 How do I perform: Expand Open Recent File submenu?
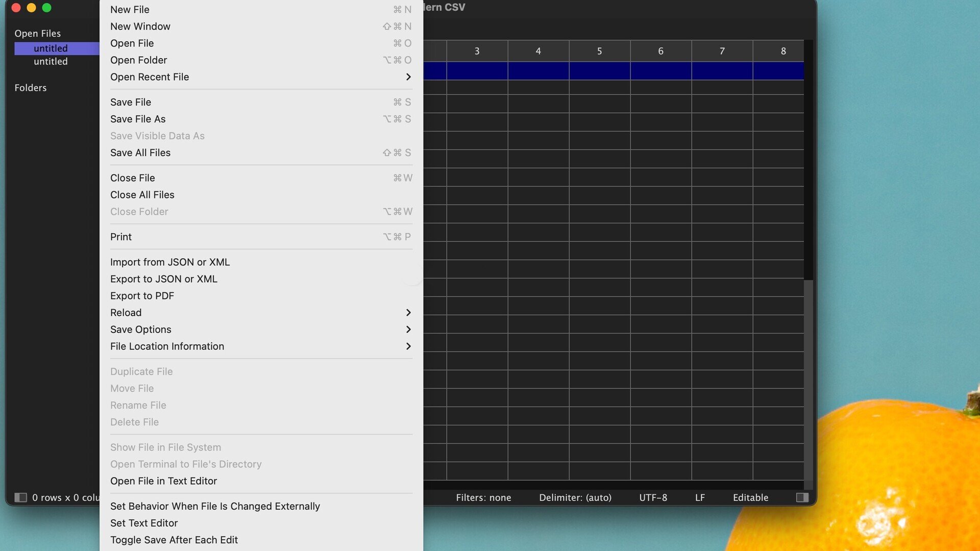tap(261, 77)
